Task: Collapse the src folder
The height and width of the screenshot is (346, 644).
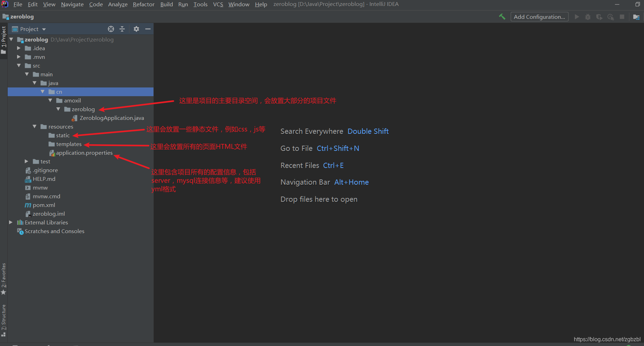Action: pyautogui.click(x=19, y=66)
